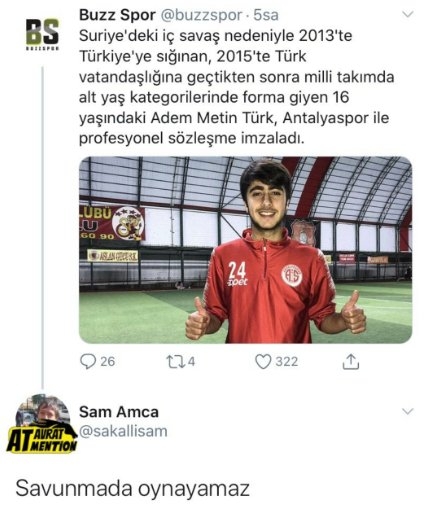Screen dimensions: 431x521
Task: Like the tweet with heart icon
Action: click(x=263, y=362)
